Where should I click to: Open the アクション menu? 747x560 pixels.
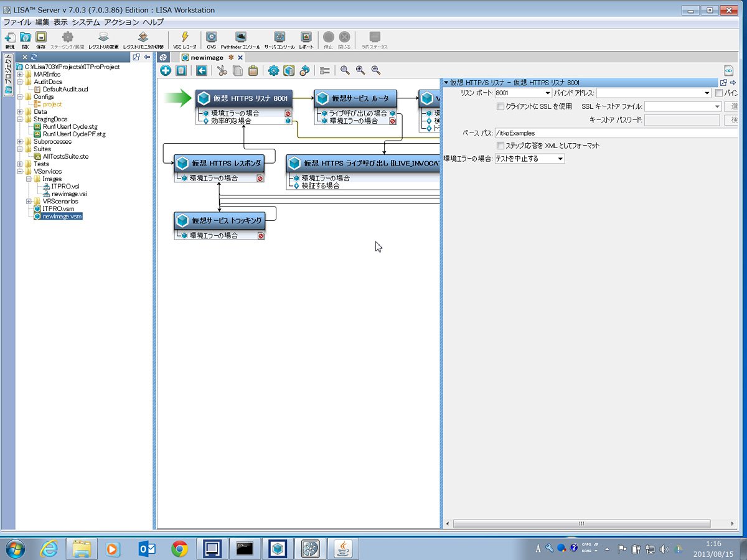click(121, 22)
